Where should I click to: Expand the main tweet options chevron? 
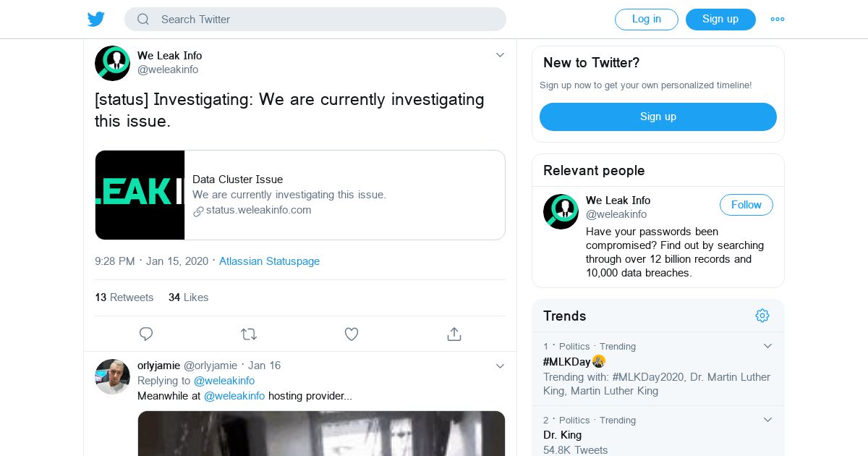point(500,55)
